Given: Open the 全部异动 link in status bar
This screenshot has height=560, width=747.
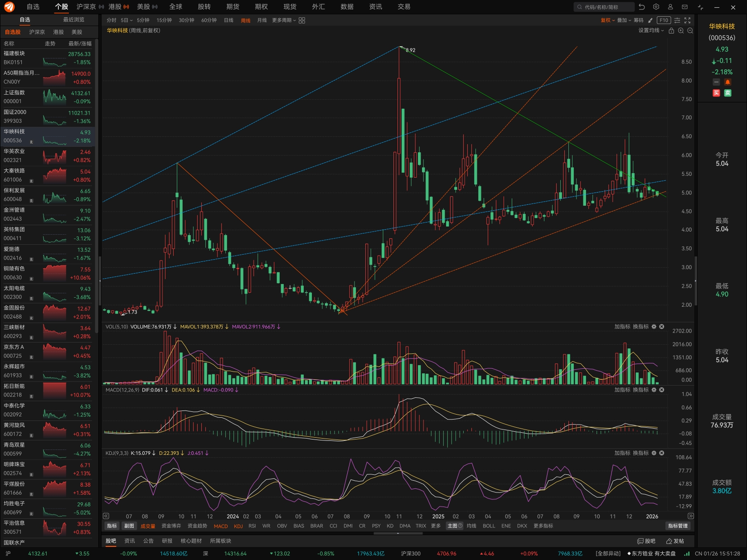Looking at the screenshot, I should [608, 554].
